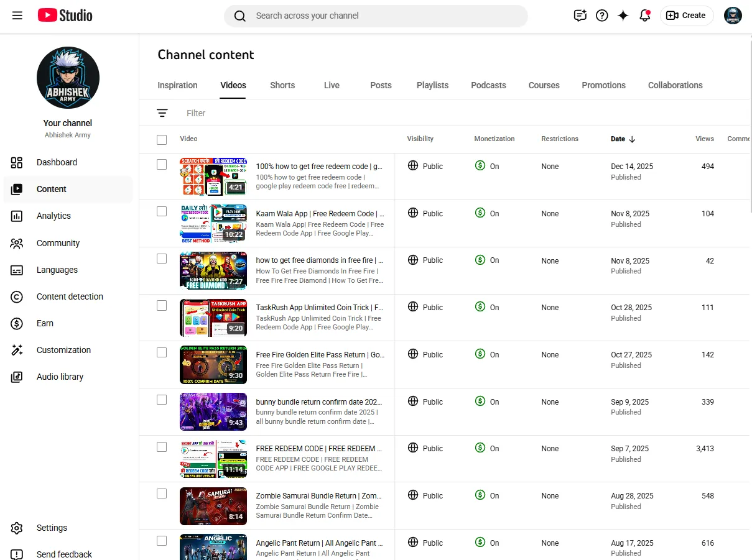The image size is (752, 560).
Task: Open the Earn dollar icon
Action: pos(17,323)
